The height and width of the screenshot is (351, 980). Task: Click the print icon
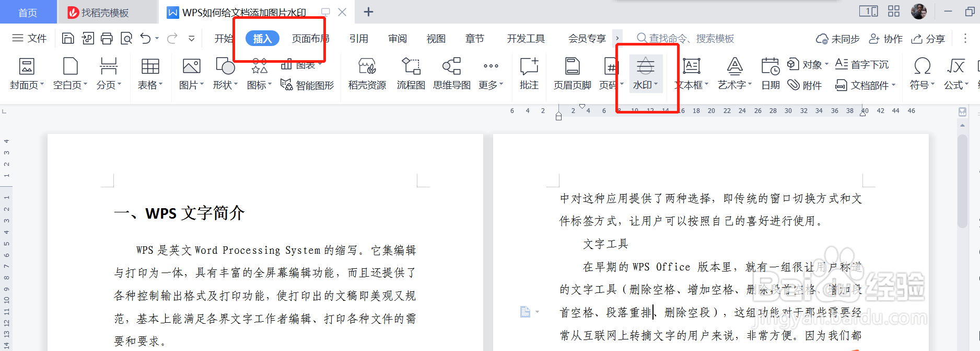[107, 38]
